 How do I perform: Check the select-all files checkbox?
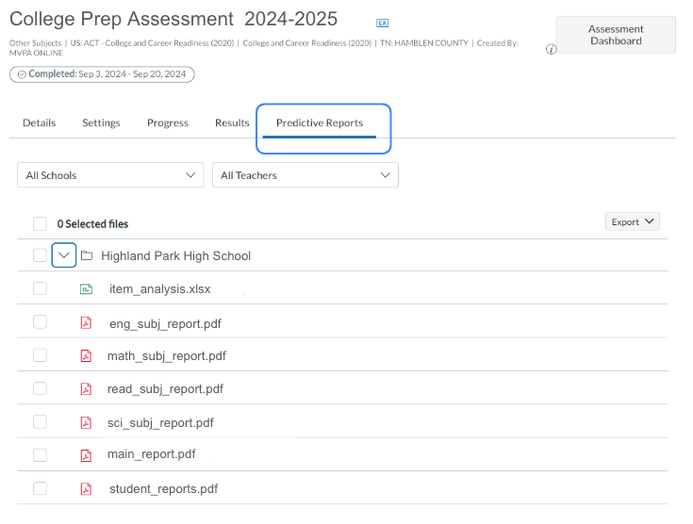[x=40, y=224]
